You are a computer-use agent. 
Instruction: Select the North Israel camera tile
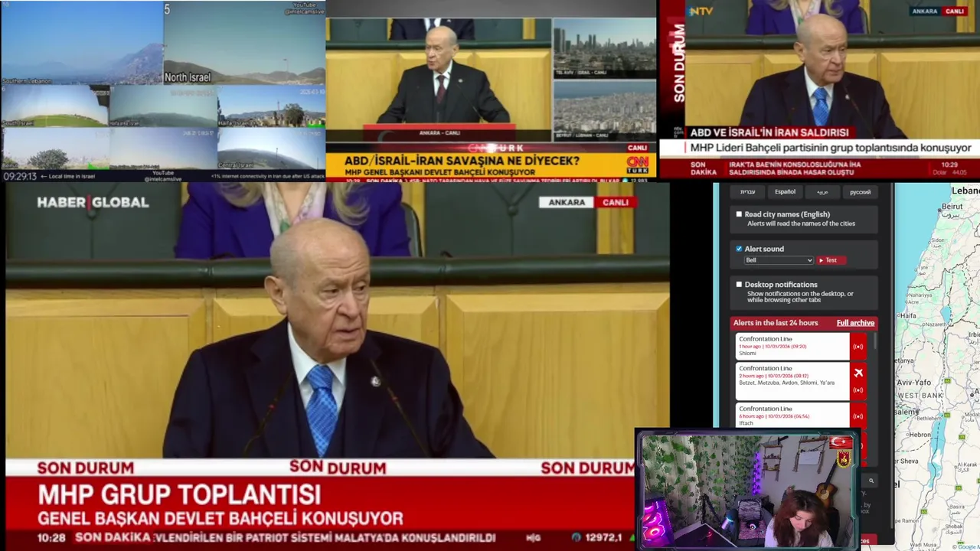point(244,43)
